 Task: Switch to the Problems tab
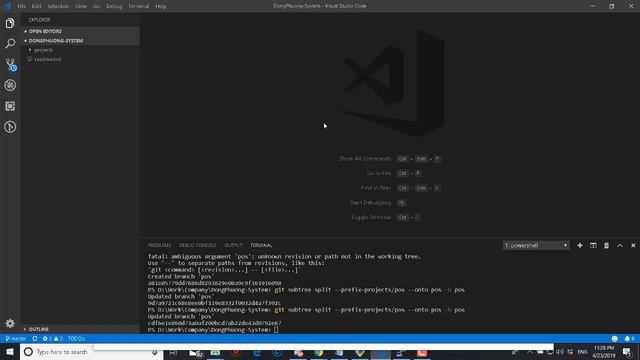[x=159, y=245]
